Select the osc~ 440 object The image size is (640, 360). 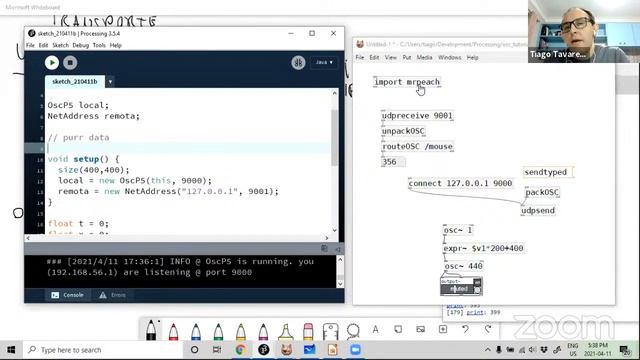pyautogui.click(x=464, y=266)
